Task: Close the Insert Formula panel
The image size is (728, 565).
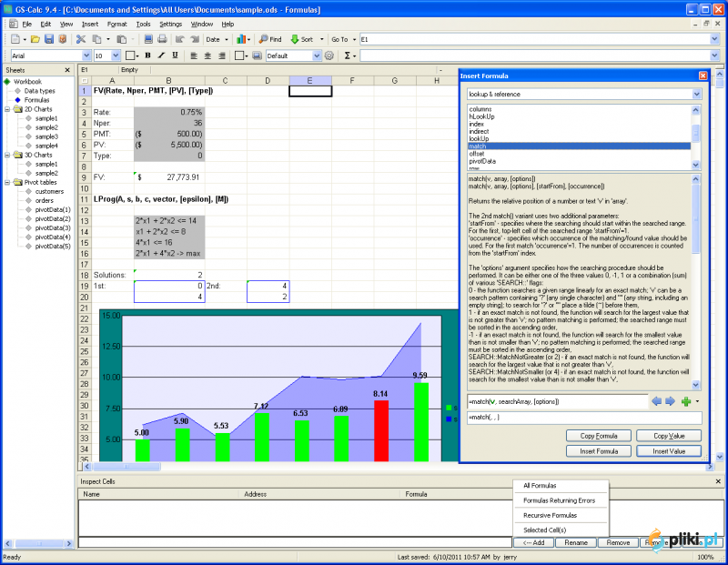Action: (x=703, y=76)
